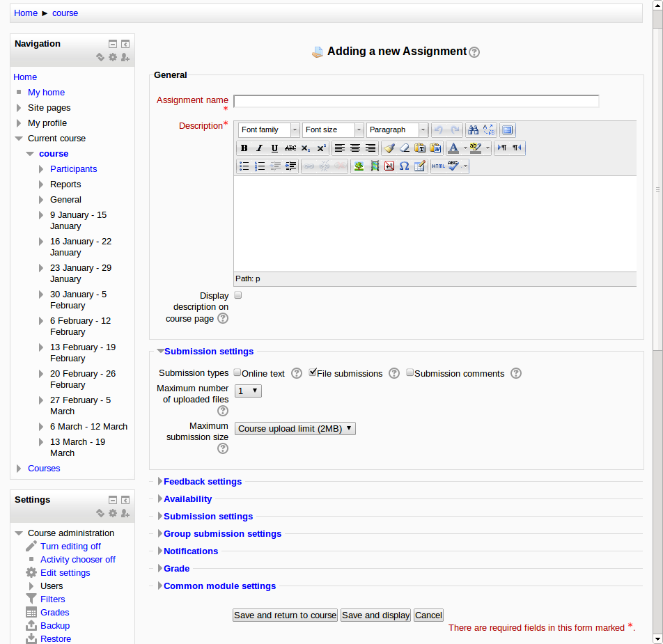Screen dimensions: 663x644
Task: Open find binoculars tool
Action: pos(473,129)
